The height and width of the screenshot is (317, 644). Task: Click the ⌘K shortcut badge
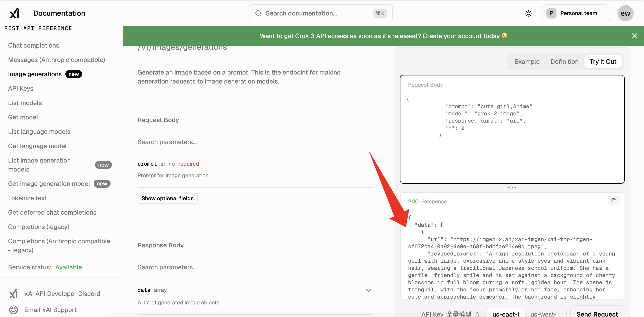point(380,13)
